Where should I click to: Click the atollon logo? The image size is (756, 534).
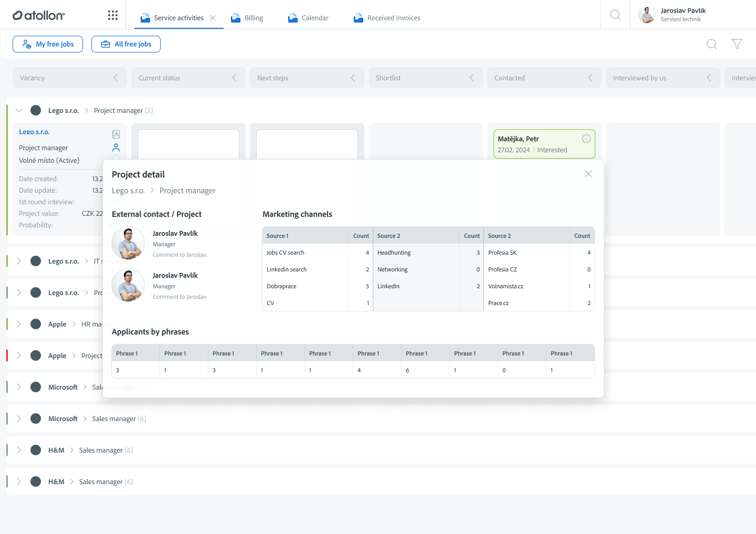coord(38,15)
